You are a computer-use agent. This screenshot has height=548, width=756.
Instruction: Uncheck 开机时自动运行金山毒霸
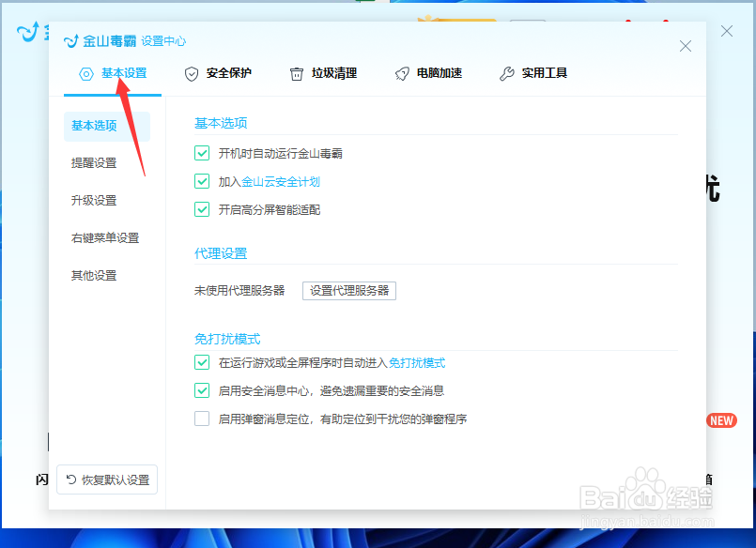tap(202, 153)
